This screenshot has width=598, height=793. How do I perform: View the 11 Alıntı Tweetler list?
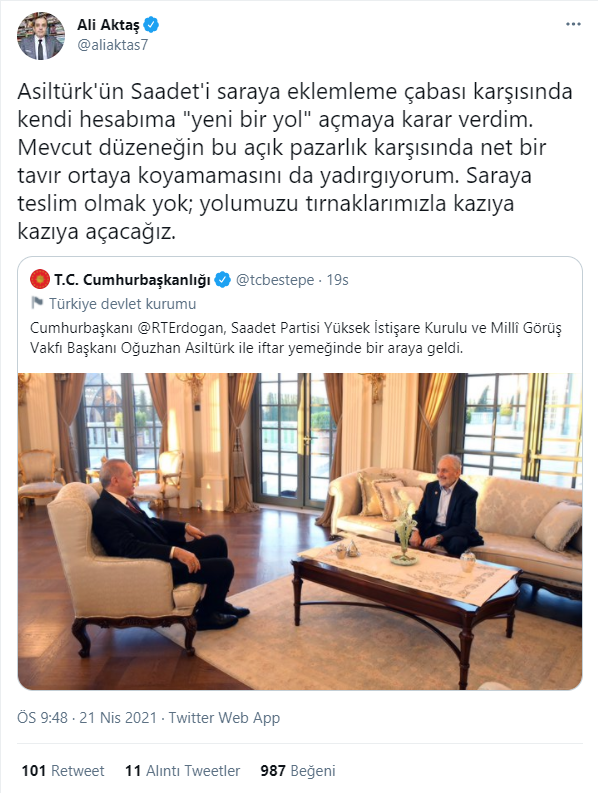click(183, 771)
